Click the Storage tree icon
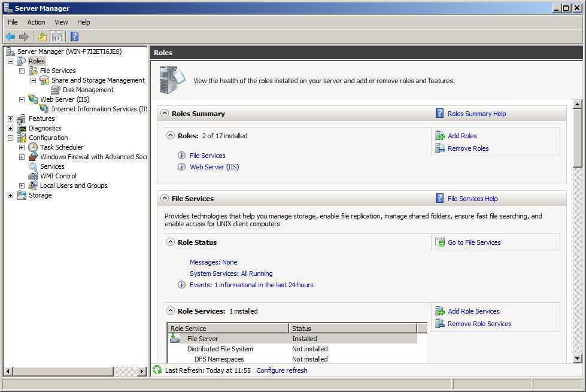The image size is (586, 392). point(22,195)
